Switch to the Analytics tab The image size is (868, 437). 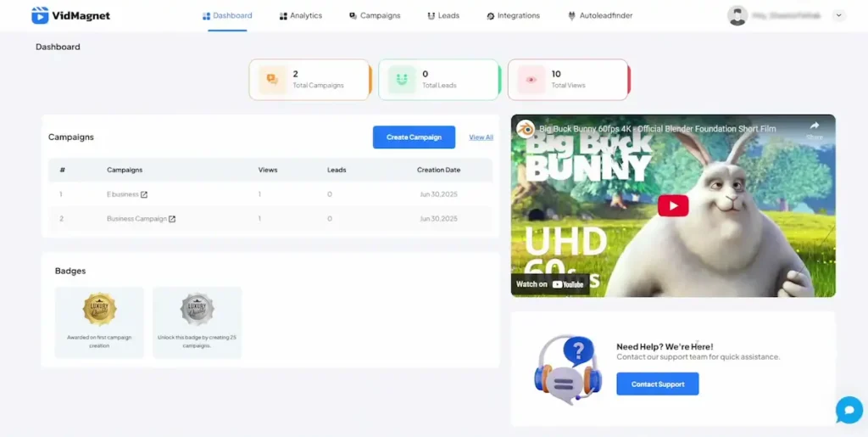301,15
